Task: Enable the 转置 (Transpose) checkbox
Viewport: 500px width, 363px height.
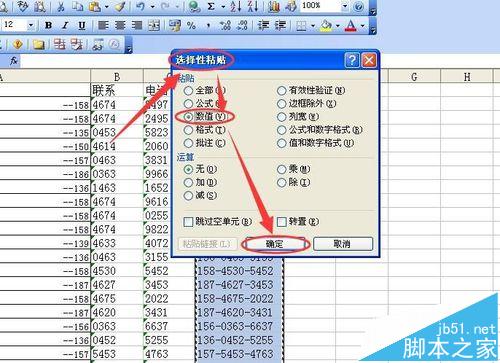Action: tap(282, 222)
